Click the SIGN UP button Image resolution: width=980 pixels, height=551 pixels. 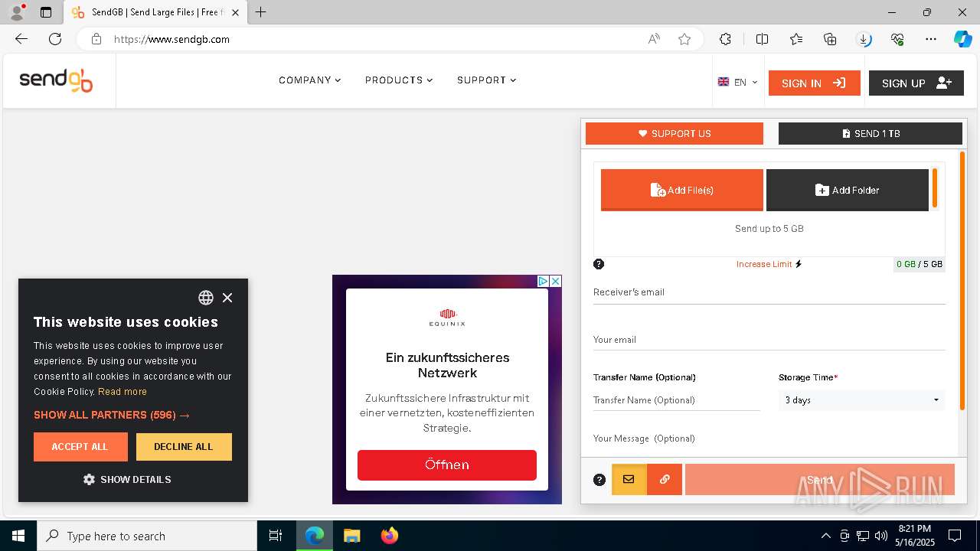[916, 83]
